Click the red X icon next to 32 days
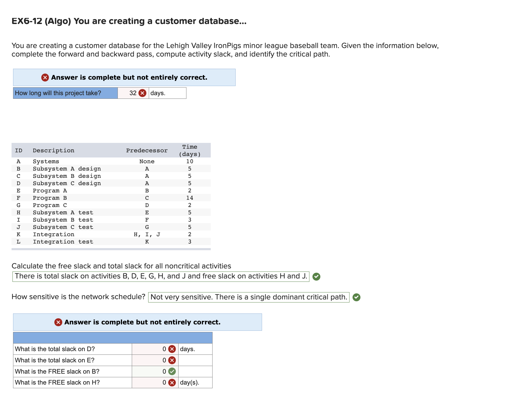The image size is (532, 394). pyautogui.click(x=143, y=93)
